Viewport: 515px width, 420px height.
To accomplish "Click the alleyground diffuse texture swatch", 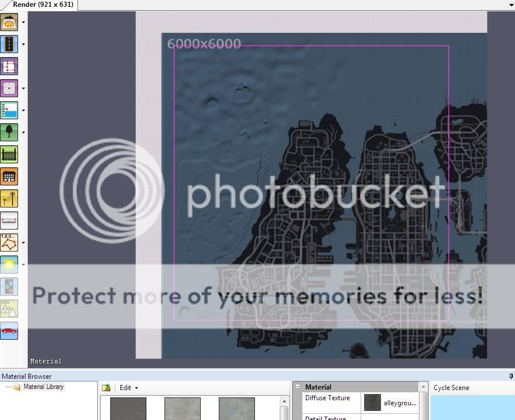I will (x=373, y=402).
